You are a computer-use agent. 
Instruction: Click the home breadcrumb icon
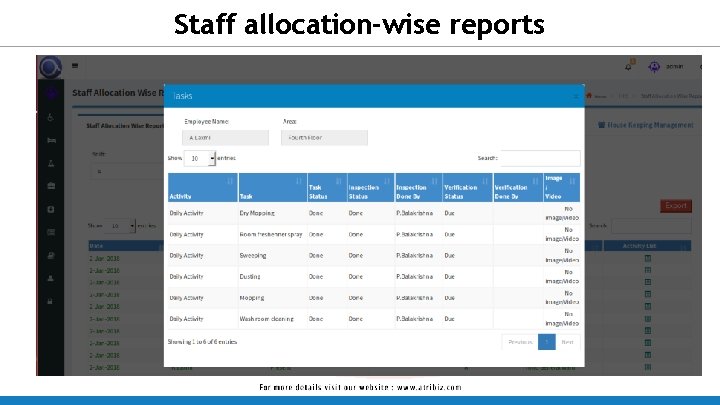pyautogui.click(x=589, y=96)
